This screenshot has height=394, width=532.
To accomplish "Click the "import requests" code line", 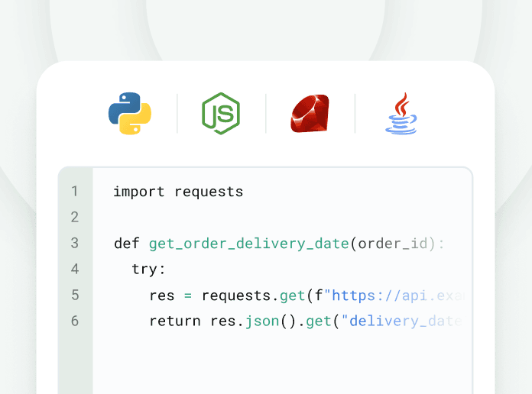I will pos(178,192).
